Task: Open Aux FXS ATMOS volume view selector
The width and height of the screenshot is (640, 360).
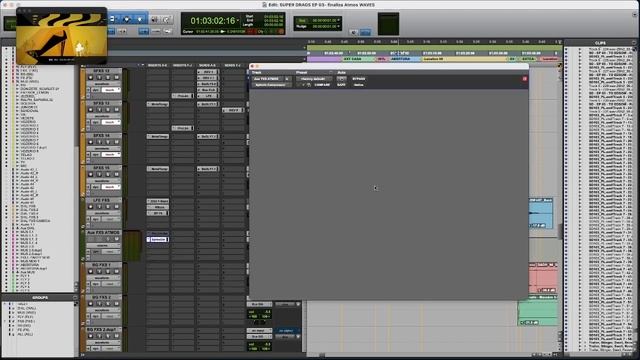Action: click(x=102, y=246)
